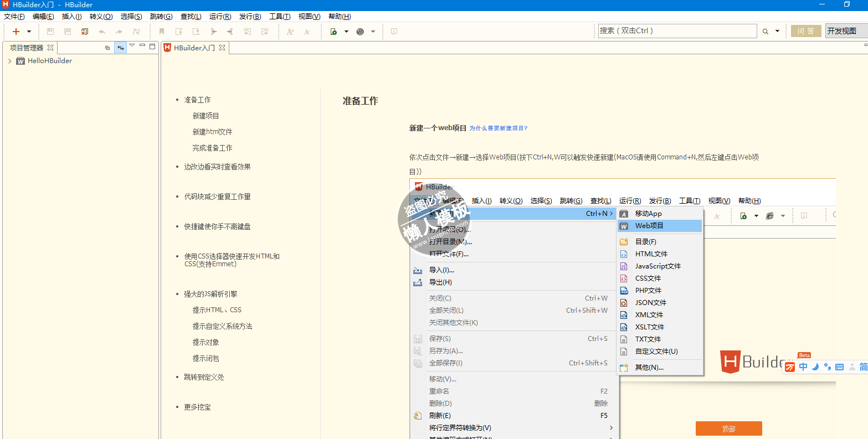Open the 项目管理器 view menu triangle
868x439 pixels.
coord(132,46)
